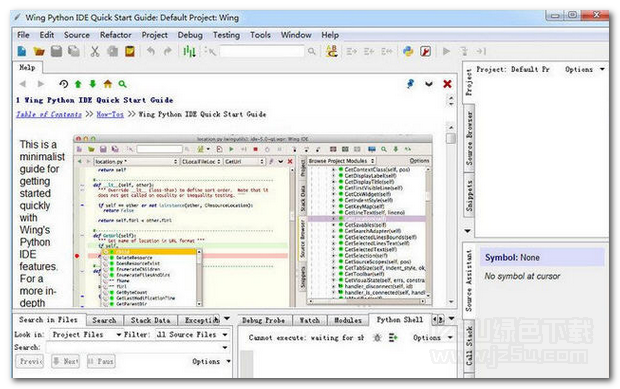This screenshot has height=389, width=620.
Task: Open a file via the folder icon
Action: click(39, 51)
